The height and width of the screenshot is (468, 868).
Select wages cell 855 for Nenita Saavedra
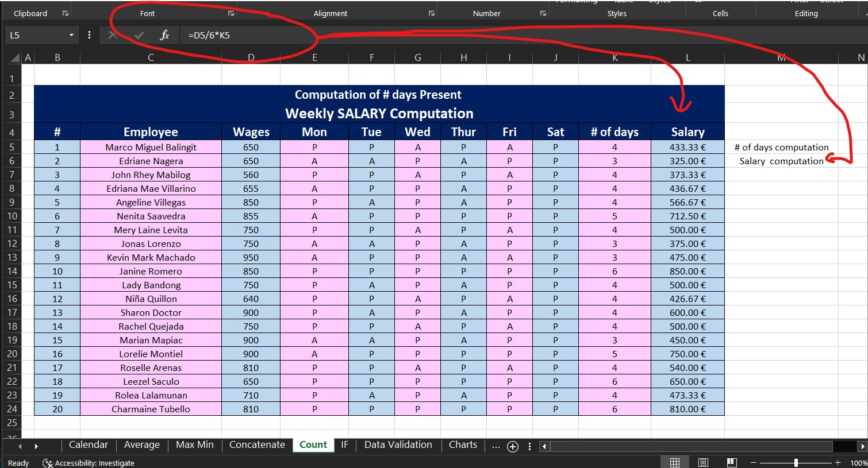(x=251, y=216)
